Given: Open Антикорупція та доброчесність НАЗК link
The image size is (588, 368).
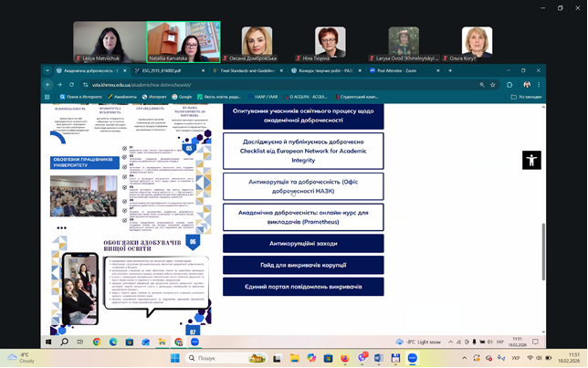Looking at the screenshot, I should pyautogui.click(x=302, y=185).
